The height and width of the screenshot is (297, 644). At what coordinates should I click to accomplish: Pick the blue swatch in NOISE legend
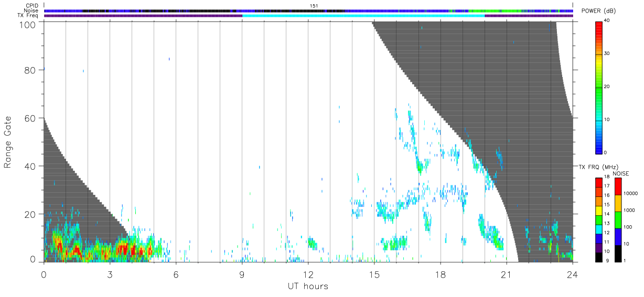pyautogui.click(x=618, y=236)
